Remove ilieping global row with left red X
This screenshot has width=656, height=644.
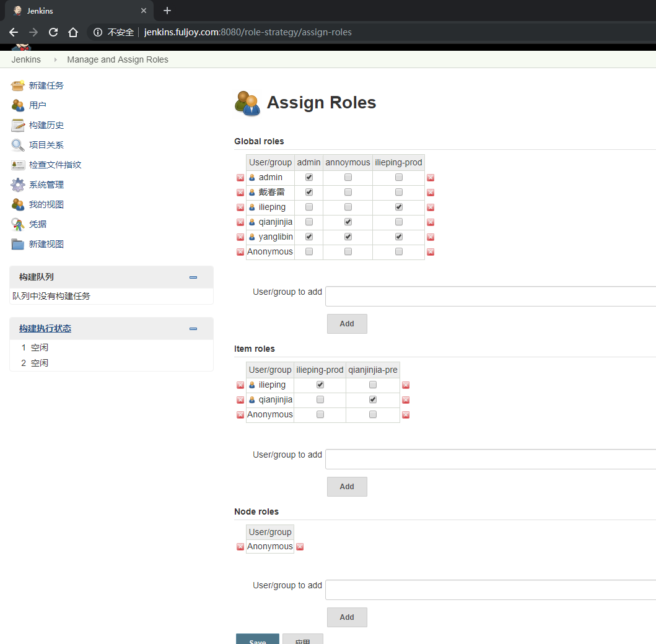click(240, 207)
